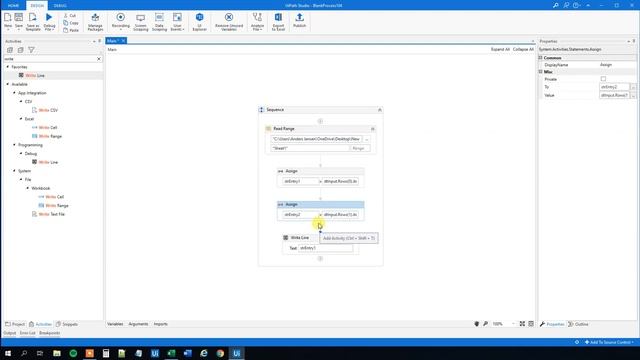Collapse the Debug tree node
The width and height of the screenshot is (640, 360).
pyautogui.click(x=21, y=153)
